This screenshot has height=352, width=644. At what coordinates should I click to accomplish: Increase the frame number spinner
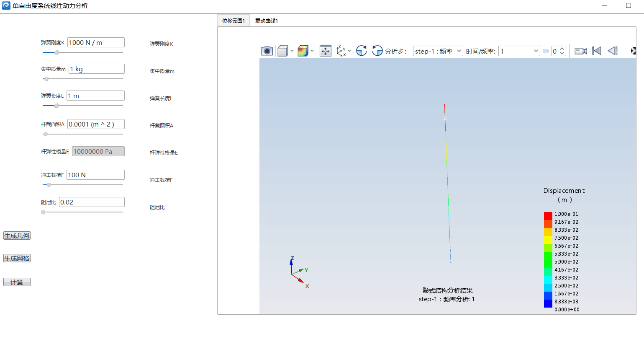(x=562, y=49)
